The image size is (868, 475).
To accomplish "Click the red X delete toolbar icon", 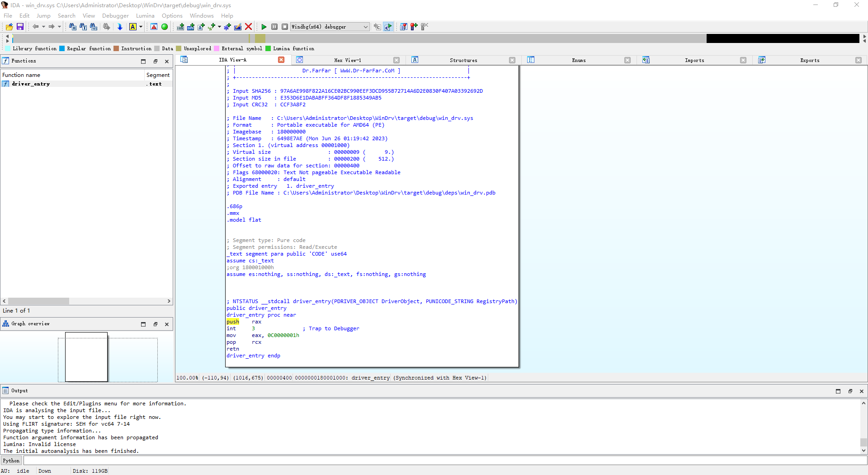I will coord(248,27).
